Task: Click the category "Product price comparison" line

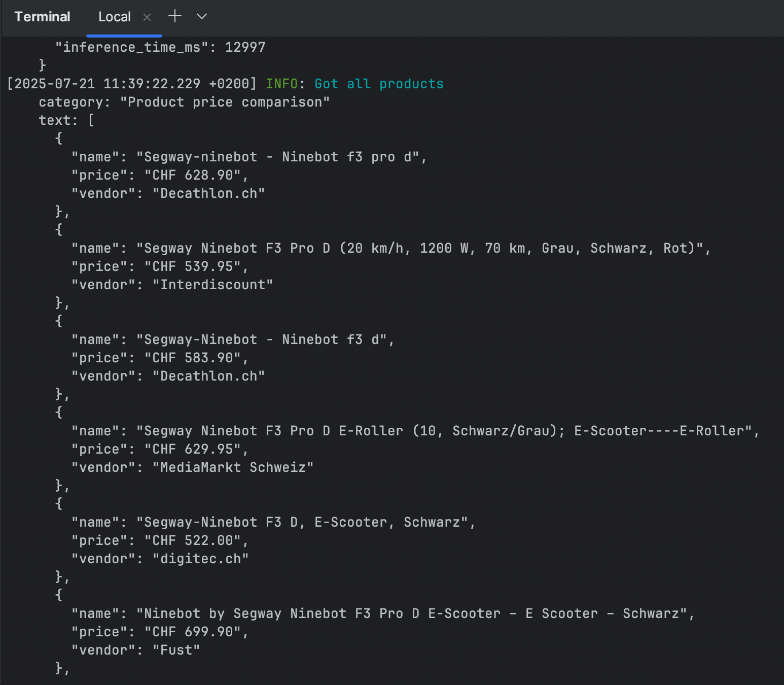Action: point(185,102)
